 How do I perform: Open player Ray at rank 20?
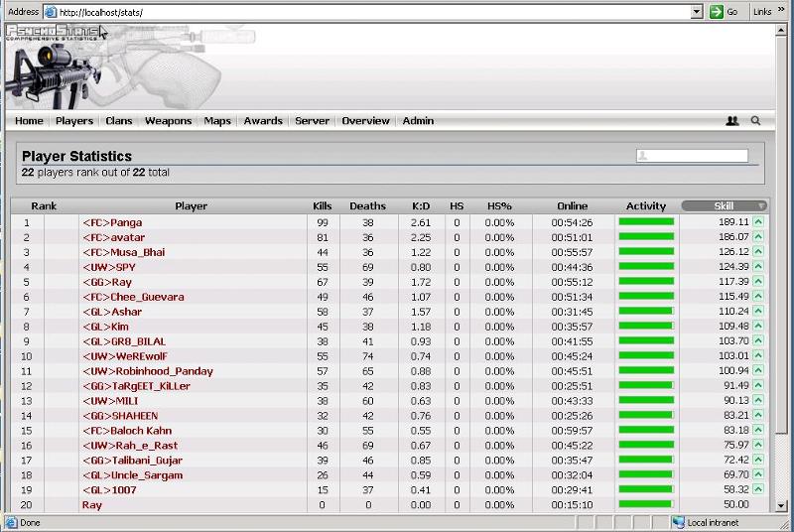91,504
